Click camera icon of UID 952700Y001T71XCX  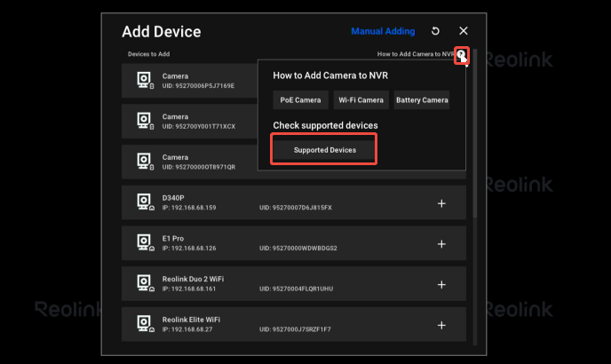click(x=146, y=121)
